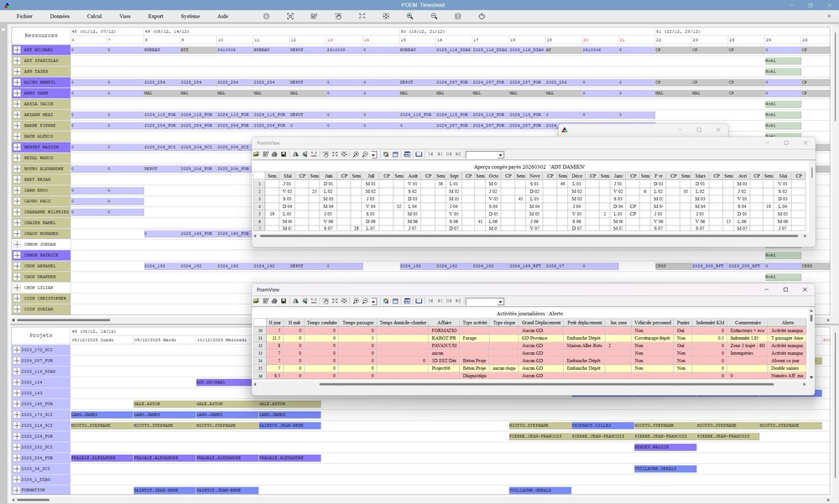The image size is (839, 504).
Task: Click the expand arrows icon in lower PoemView
Action: [x=335, y=301]
